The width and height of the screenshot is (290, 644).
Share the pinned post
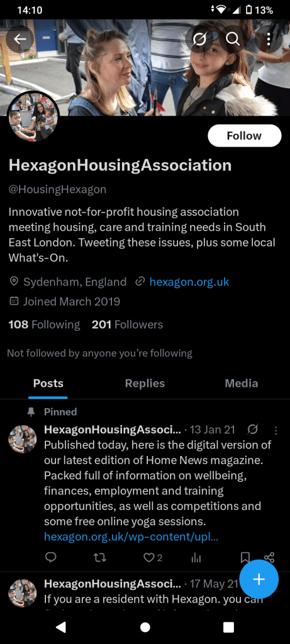[x=269, y=557]
